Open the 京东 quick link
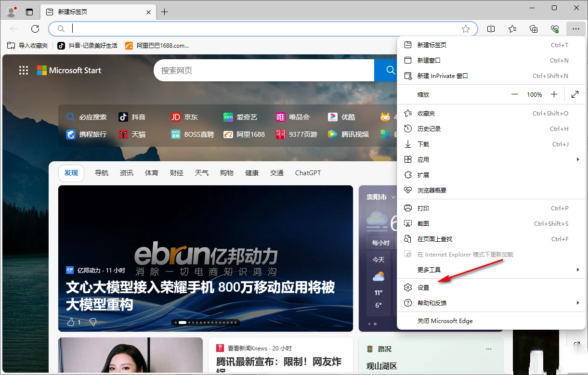The width and height of the screenshot is (588, 375). [x=184, y=117]
